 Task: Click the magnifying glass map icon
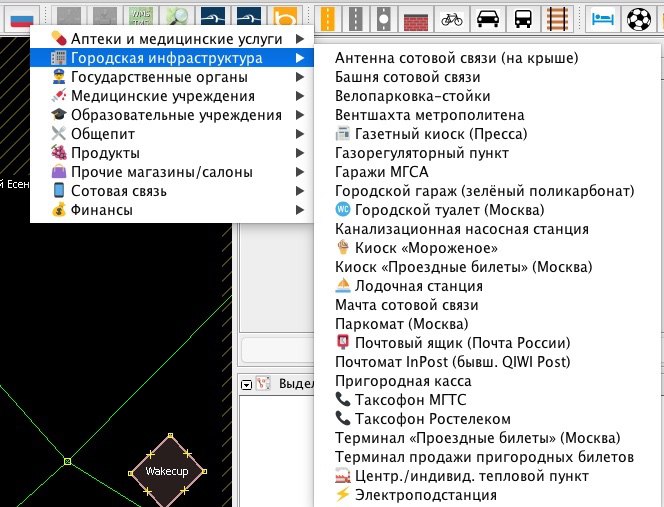177,18
